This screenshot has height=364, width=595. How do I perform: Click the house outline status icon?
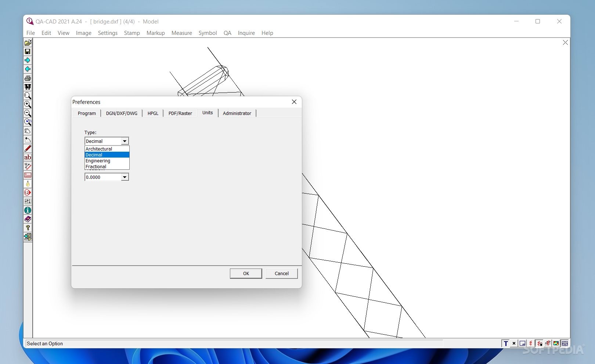[x=565, y=343]
